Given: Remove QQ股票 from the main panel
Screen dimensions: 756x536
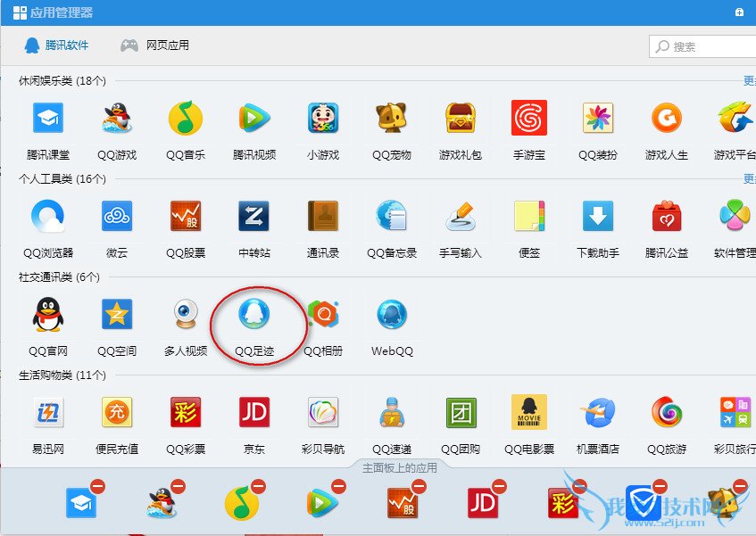Looking at the screenshot, I should [x=419, y=487].
